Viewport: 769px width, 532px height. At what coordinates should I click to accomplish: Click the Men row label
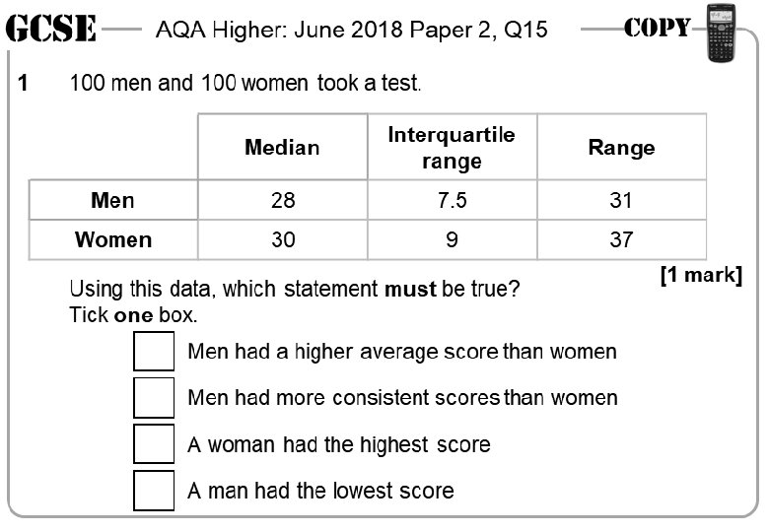tap(112, 200)
